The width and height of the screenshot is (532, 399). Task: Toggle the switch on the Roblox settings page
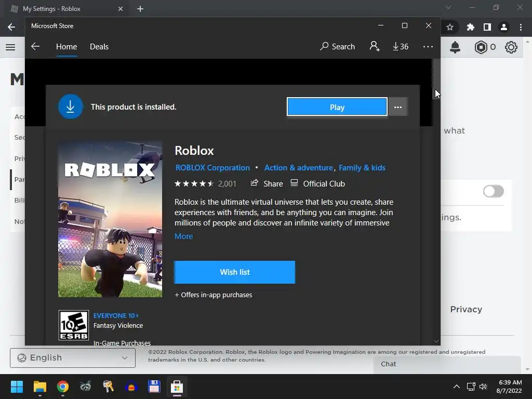click(494, 191)
